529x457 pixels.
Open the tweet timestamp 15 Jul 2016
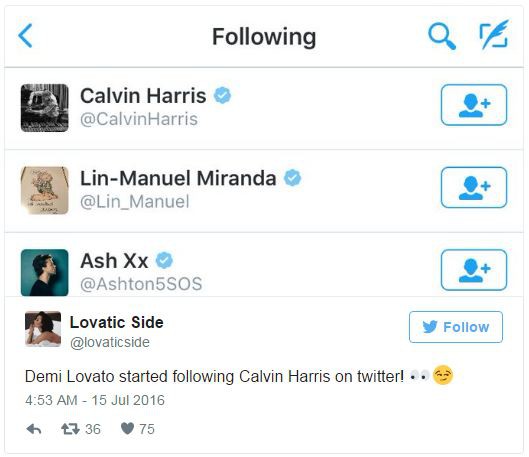[x=95, y=400]
